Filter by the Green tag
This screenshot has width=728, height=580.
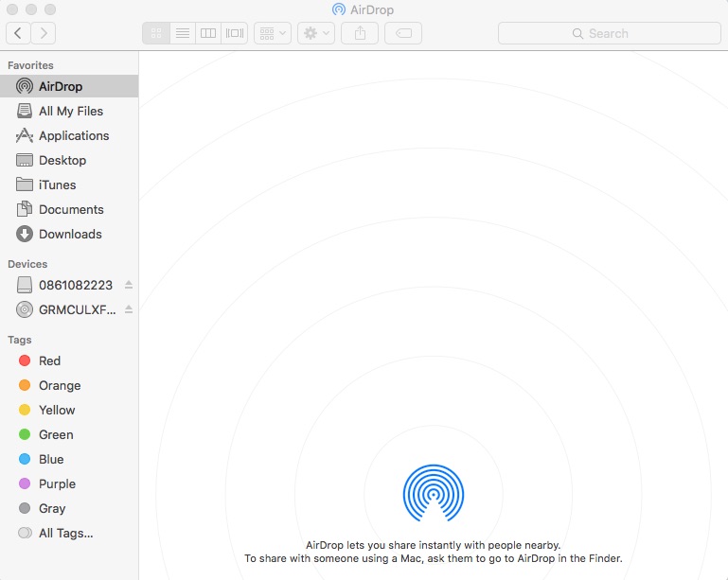coord(69,434)
